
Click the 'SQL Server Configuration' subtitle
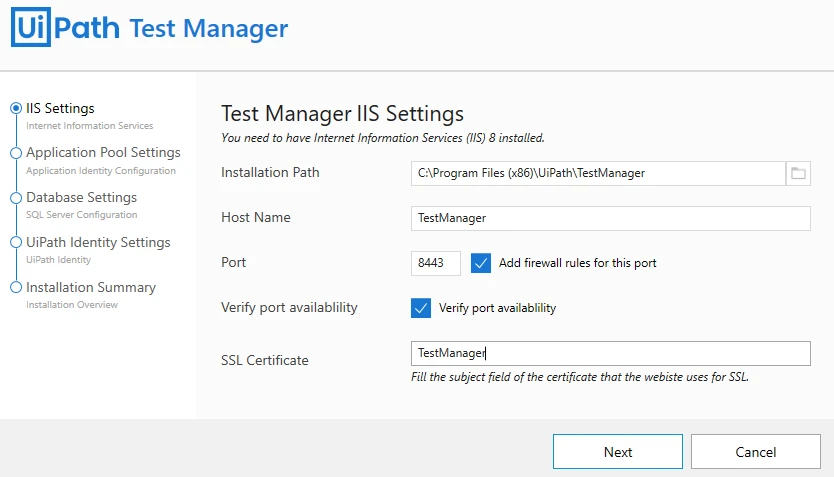[81, 215]
